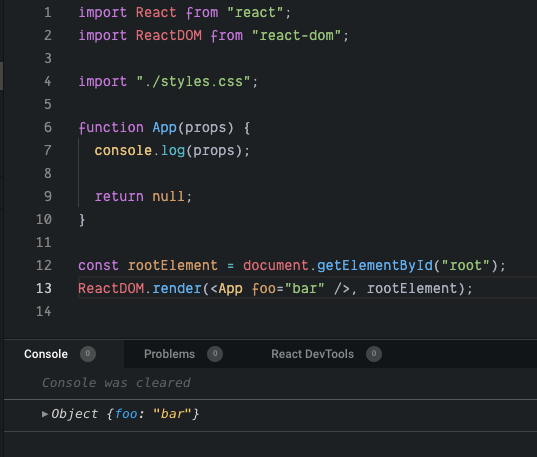Switch to the Problems tab
The image size is (537, 457).
pyautogui.click(x=169, y=354)
